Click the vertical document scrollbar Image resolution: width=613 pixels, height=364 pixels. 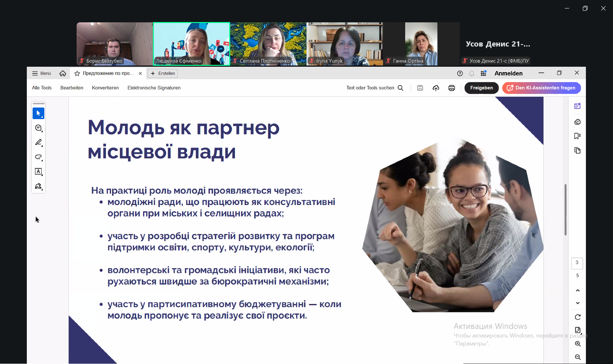tap(565, 209)
